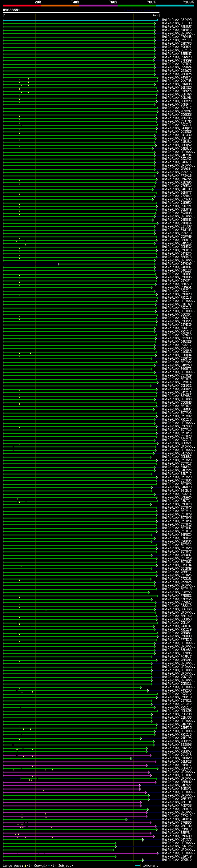Click the red ~20% legend color bar

point(22,6)
